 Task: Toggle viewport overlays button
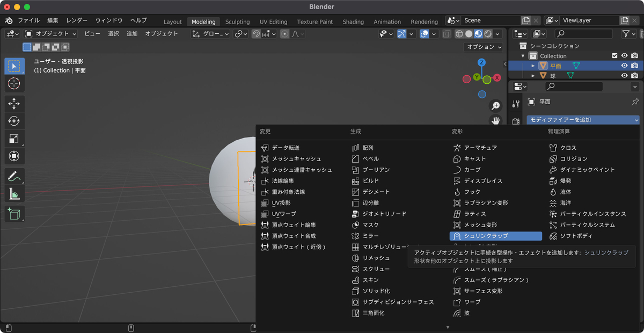pos(424,34)
